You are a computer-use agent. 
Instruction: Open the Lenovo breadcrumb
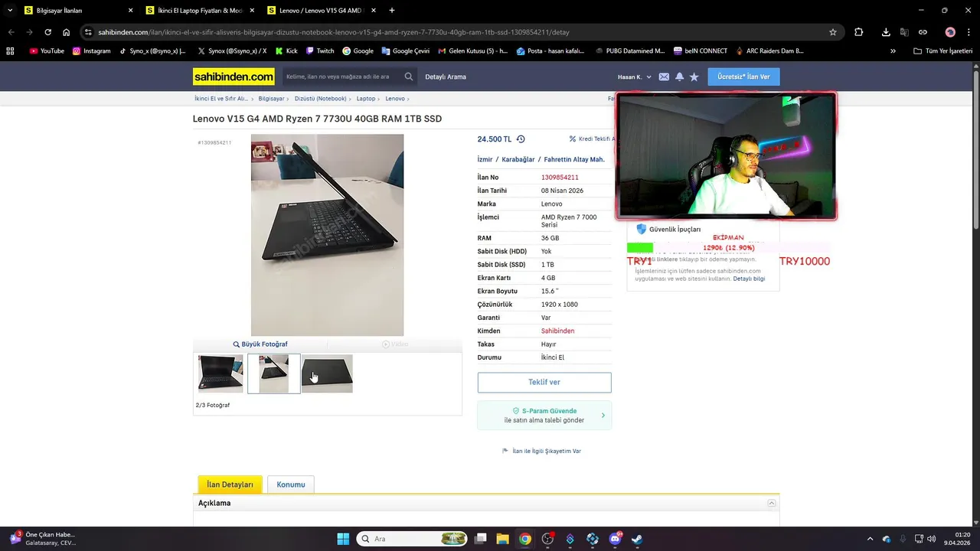(395, 99)
